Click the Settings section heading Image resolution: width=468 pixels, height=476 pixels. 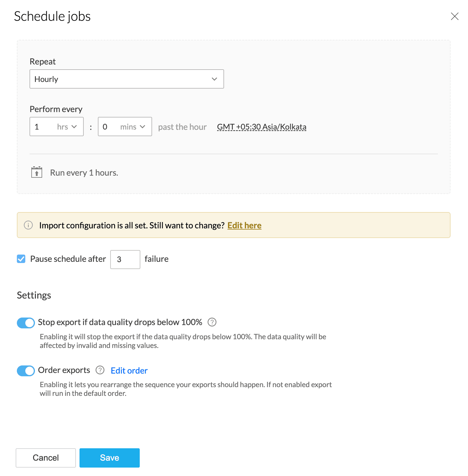34,295
